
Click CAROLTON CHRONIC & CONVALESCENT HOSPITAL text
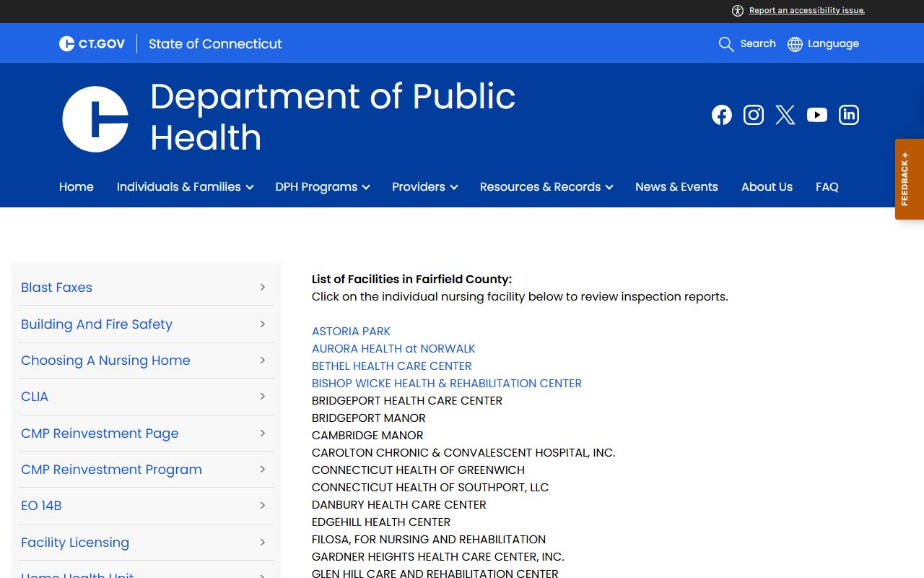(x=463, y=453)
